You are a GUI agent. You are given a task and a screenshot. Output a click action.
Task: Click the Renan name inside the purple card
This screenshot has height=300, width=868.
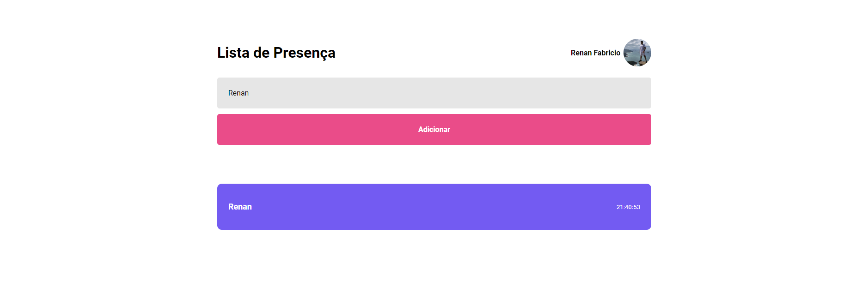240,206
